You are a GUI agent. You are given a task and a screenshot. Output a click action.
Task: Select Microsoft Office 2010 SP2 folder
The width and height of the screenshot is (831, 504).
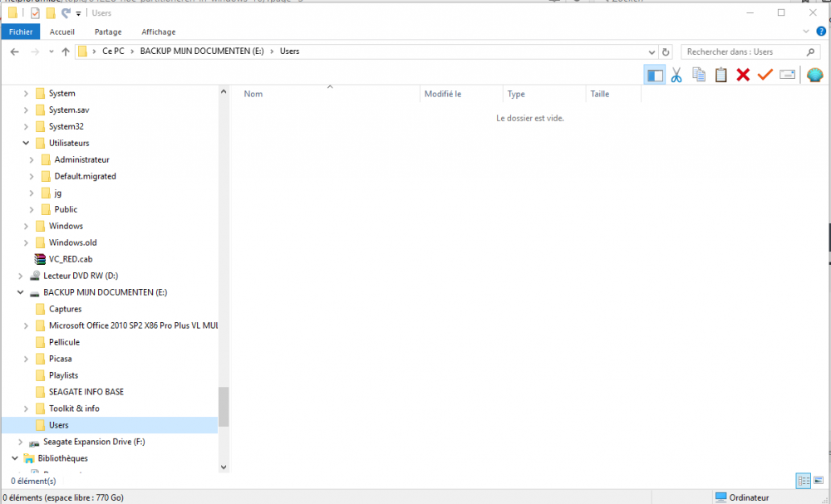[133, 325]
